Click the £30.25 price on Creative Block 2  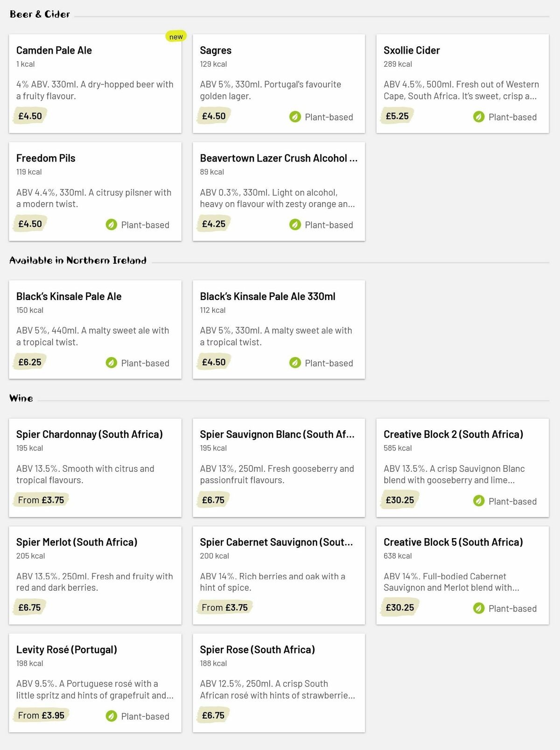pyautogui.click(x=399, y=499)
